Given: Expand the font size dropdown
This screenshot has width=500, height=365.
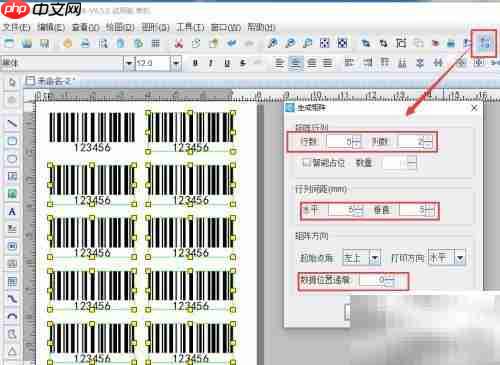Looking at the screenshot, I should tap(176, 63).
